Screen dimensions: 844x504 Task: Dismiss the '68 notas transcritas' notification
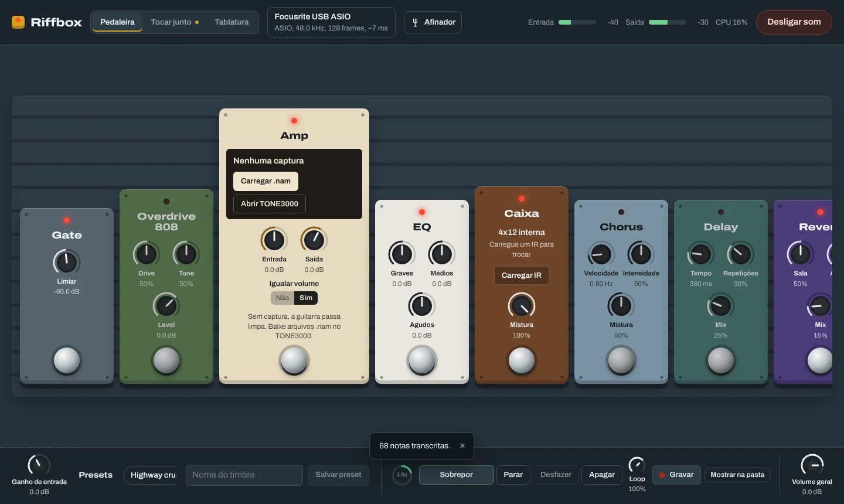462,446
